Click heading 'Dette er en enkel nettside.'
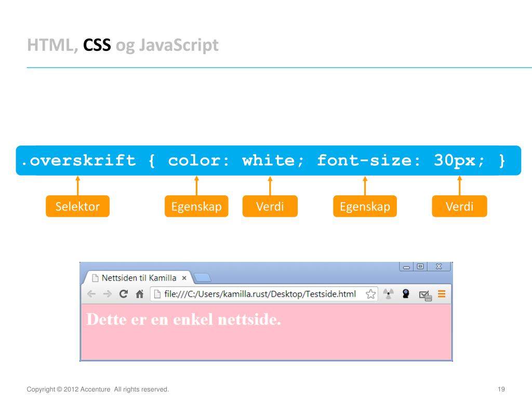This screenshot has height=399, width=532. [x=184, y=320]
